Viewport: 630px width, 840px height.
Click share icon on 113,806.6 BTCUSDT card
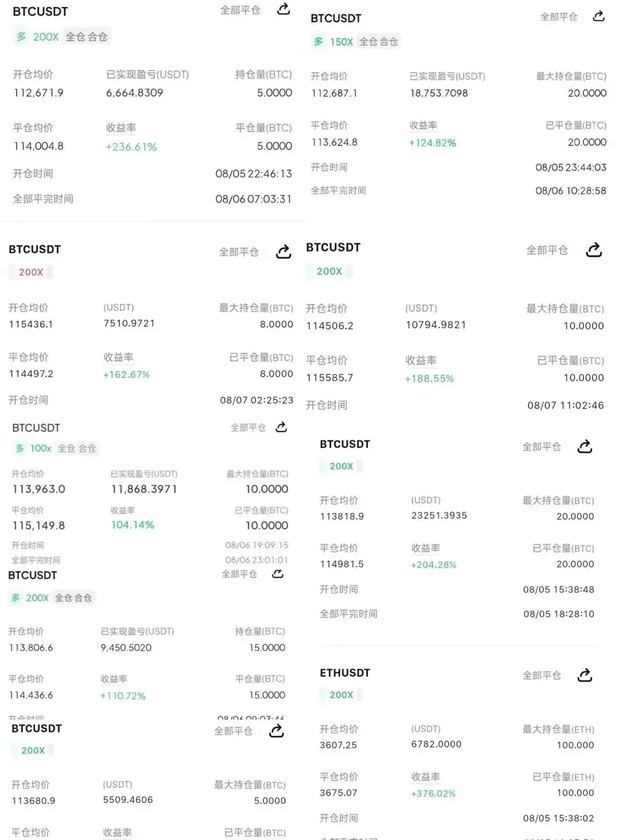pyautogui.click(x=278, y=574)
